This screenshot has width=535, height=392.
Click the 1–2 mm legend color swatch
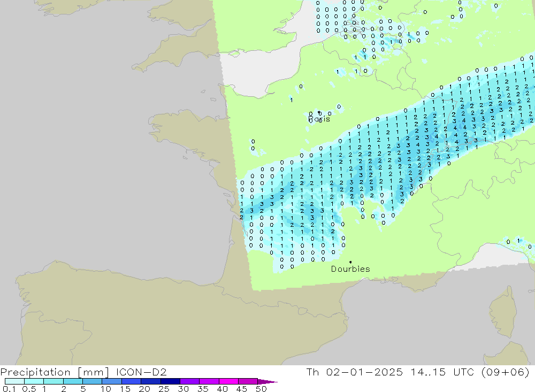(53, 381)
